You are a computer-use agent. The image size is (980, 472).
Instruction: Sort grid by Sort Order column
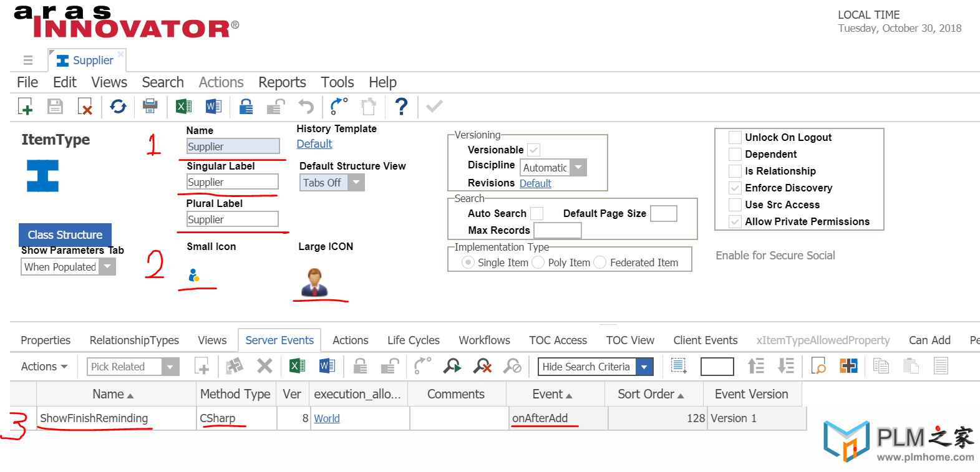pos(654,394)
